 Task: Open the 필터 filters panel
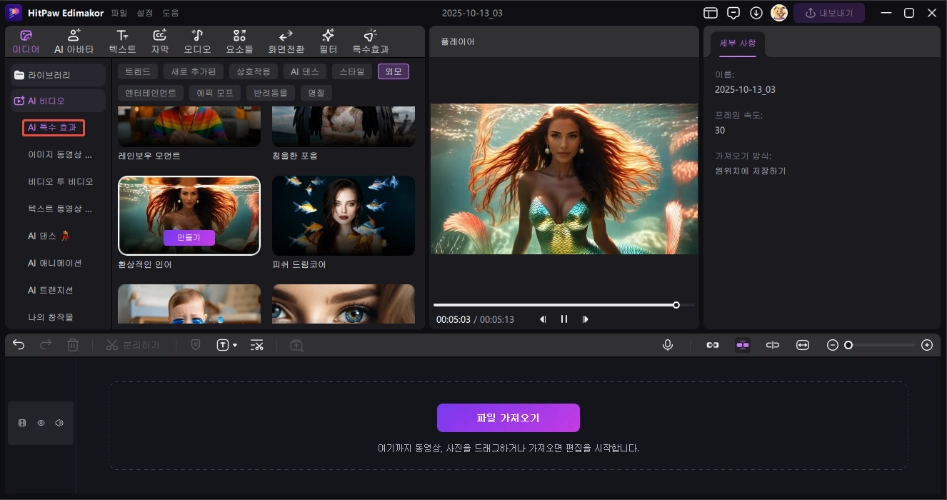(328, 42)
